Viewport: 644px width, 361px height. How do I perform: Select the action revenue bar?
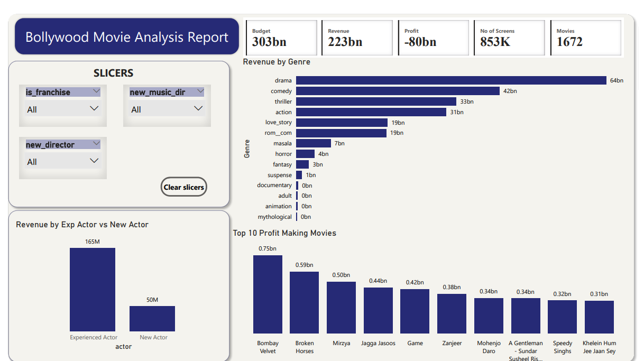point(371,112)
